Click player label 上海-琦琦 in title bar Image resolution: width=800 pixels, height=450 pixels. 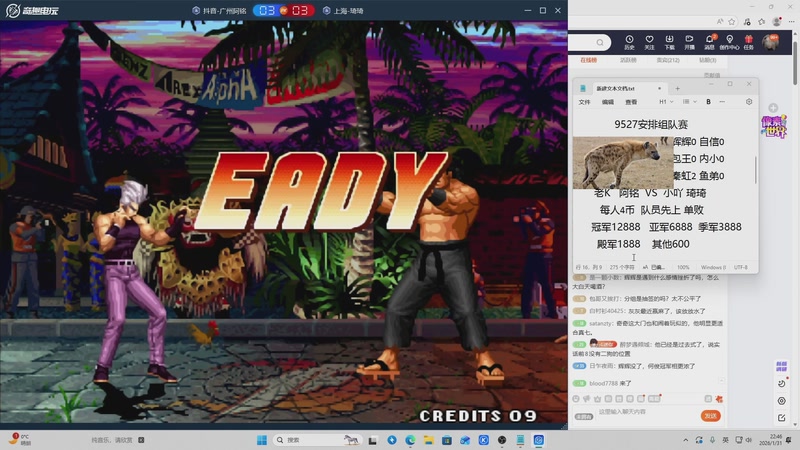click(343, 10)
